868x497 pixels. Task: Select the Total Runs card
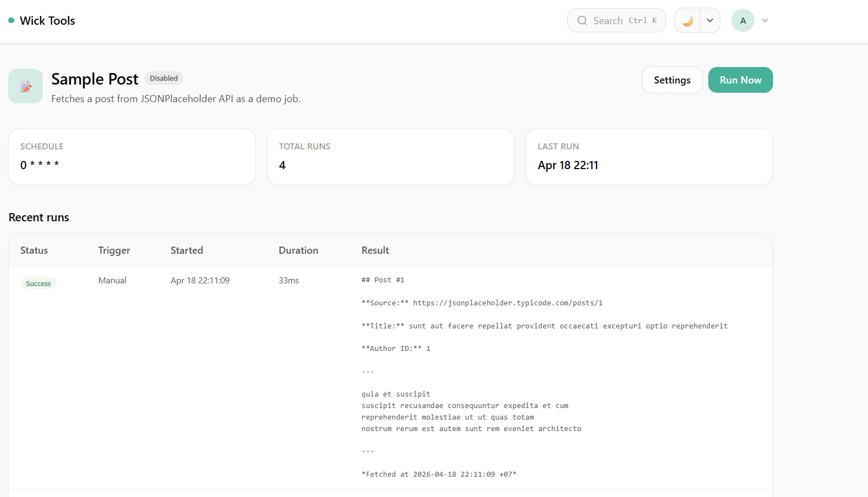[390, 157]
